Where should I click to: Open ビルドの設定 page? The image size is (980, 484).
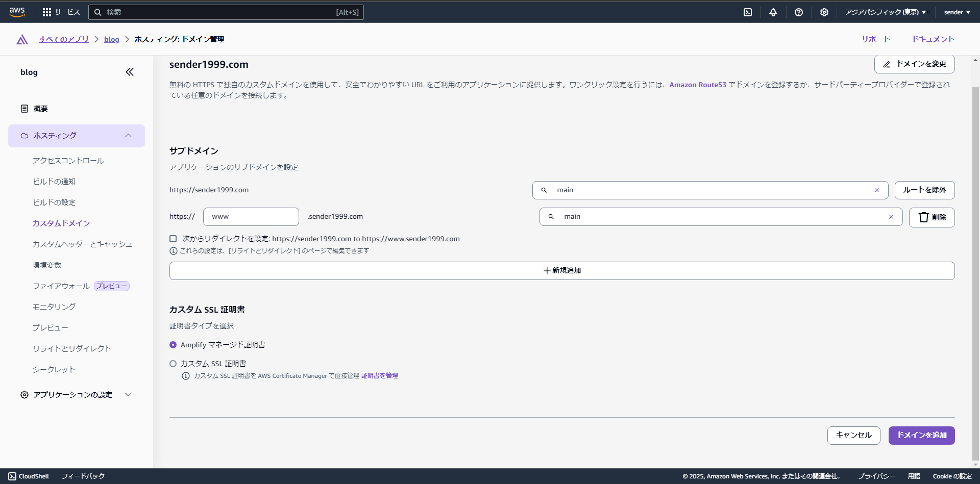pos(54,202)
